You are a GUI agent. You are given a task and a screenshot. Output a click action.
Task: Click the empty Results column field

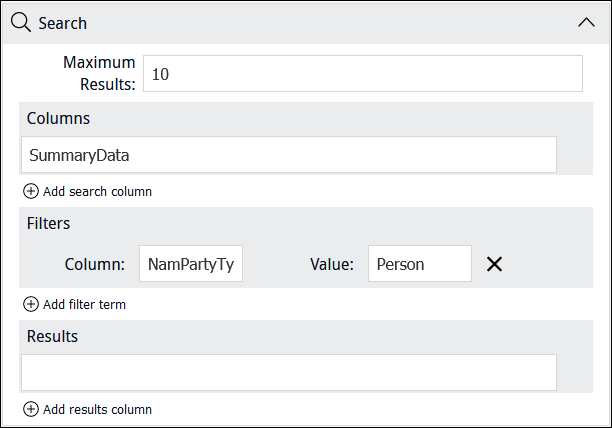(x=289, y=373)
